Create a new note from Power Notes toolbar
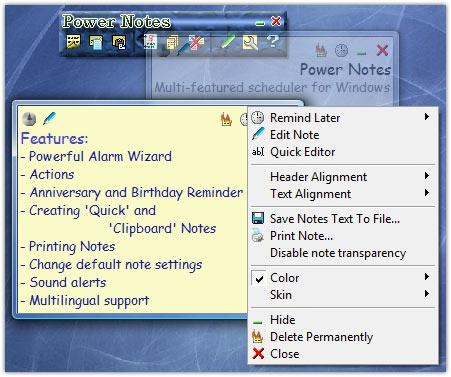The height and width of the screenshot is (377, 451). [73, 42]
